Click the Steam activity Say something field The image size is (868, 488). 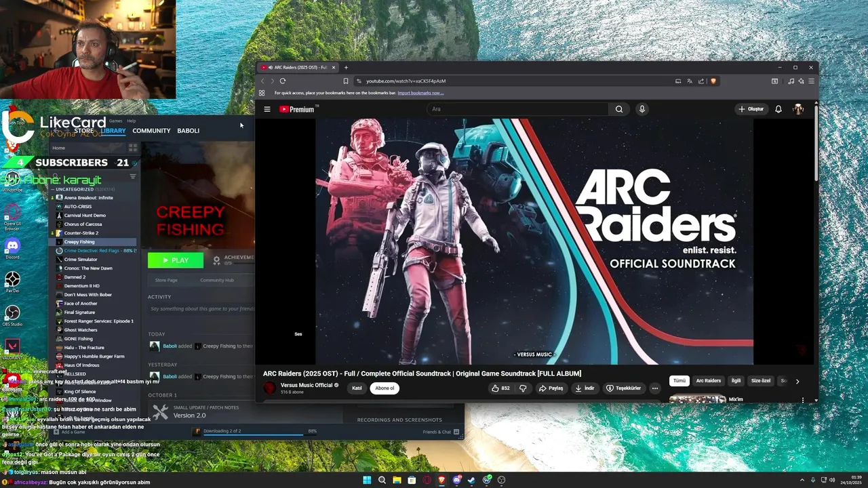click(x=201, y=309)
